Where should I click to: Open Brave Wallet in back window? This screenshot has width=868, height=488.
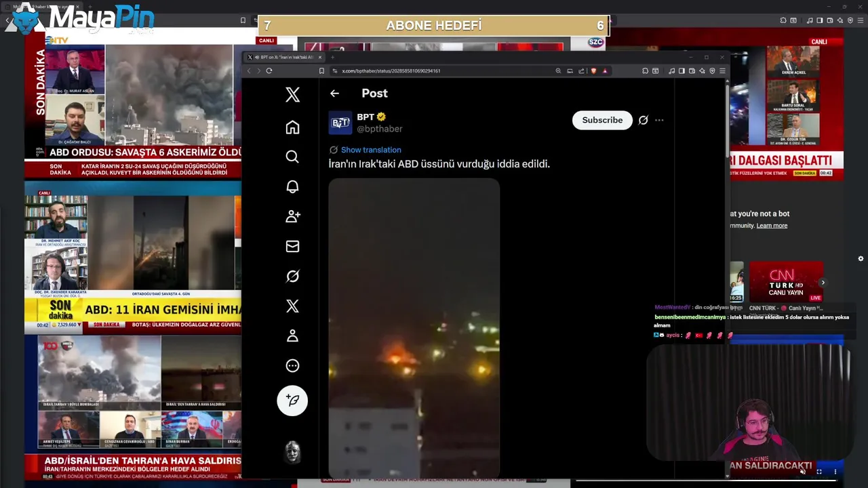tap(830, 20)
